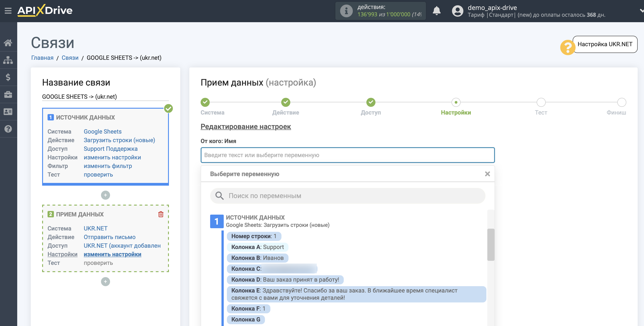
Task: Click the ИСТОЧНИК ДАННЫХ variable group header
Action: pyautogui.click(x=255, y=218)
